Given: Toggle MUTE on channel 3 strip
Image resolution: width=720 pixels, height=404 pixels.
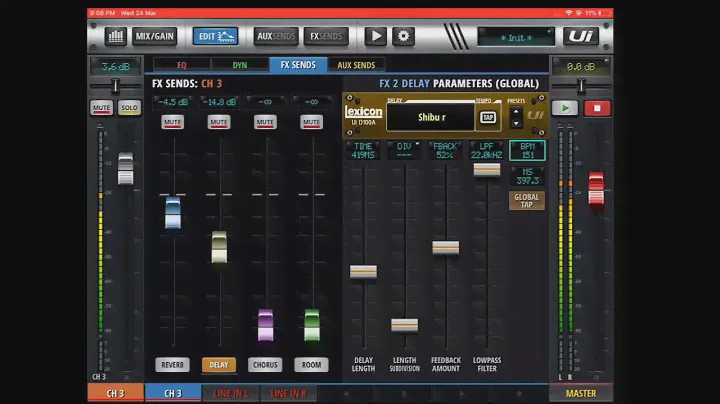Looking at the screenshot, I should 101,106.
